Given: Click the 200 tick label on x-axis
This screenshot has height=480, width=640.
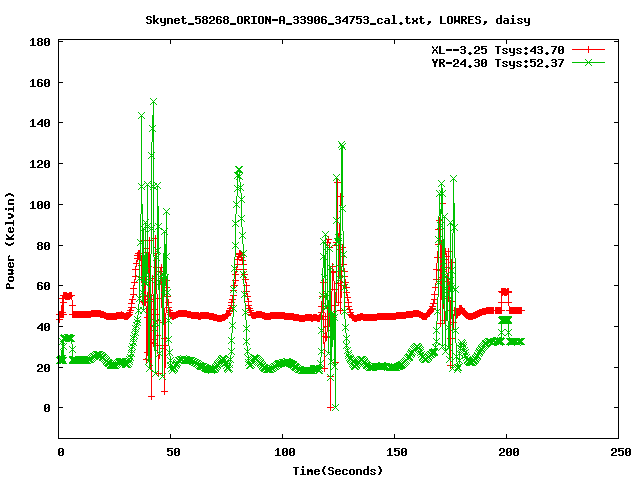Looking at the screenshot, I should pyautogui.click(x=506, y=453).
